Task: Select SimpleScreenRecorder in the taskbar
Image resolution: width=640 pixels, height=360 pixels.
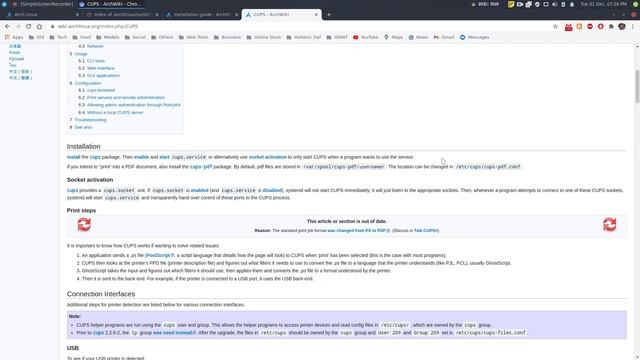Action: (43, 4)
